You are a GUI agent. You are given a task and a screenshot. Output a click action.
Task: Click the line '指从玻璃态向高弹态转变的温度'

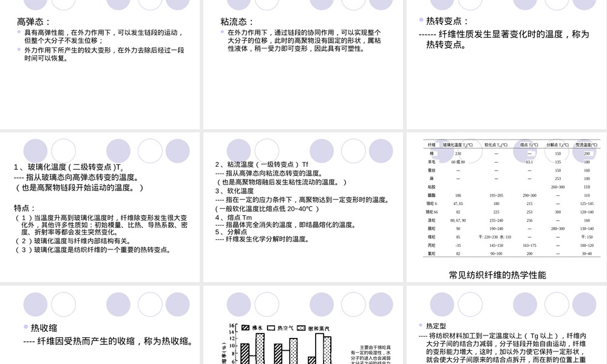(76, 177)
